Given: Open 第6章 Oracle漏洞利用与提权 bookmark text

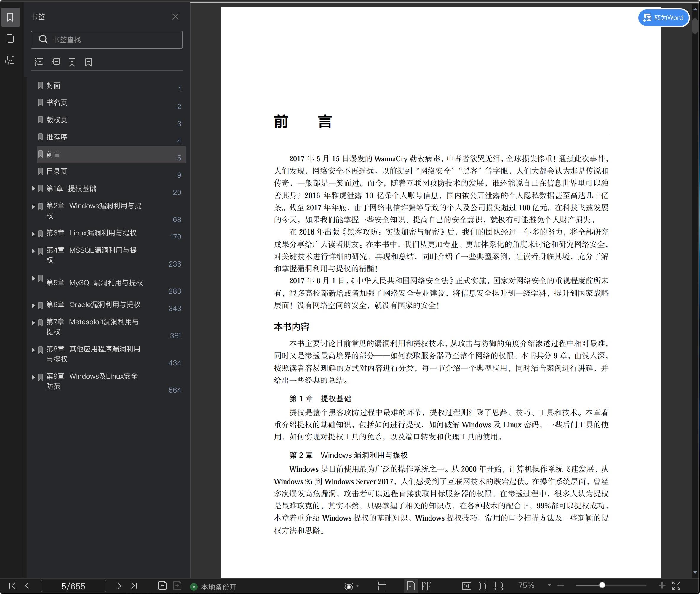Looking at the screenshot, I should [93, 305].
